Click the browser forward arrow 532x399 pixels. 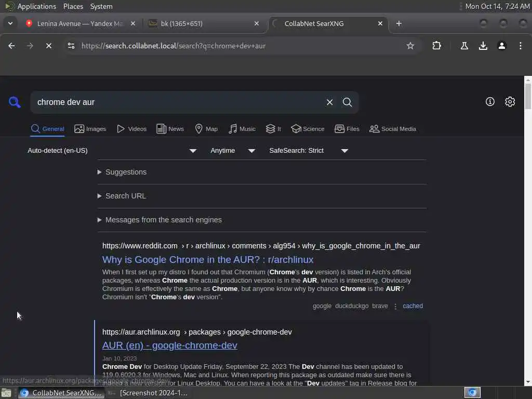tap(30, 46)
